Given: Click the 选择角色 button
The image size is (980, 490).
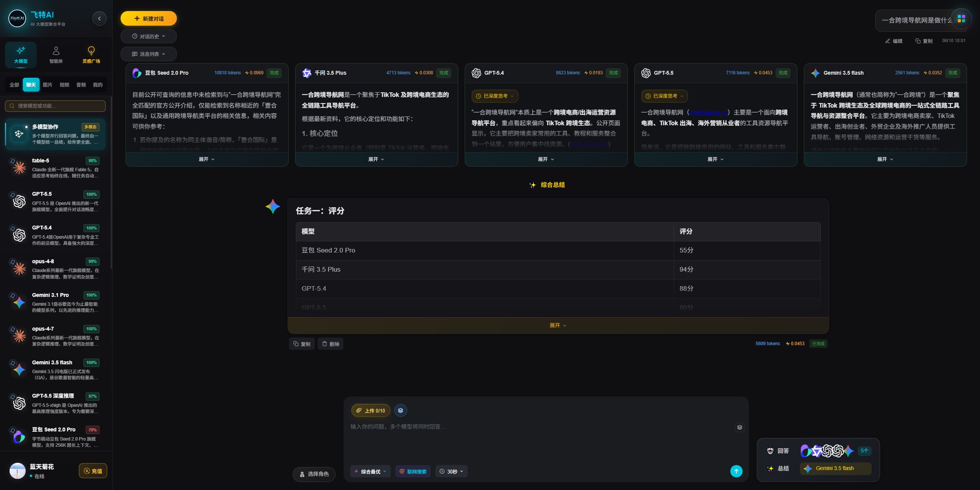Looking at the screenshot, I should coord(314,474).
